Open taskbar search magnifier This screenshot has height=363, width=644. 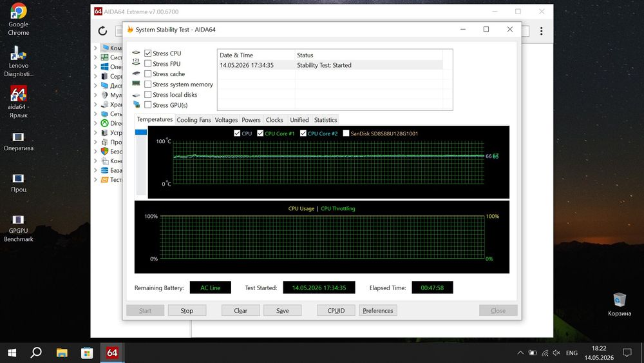pyautogui.click(x=36, y=353)
